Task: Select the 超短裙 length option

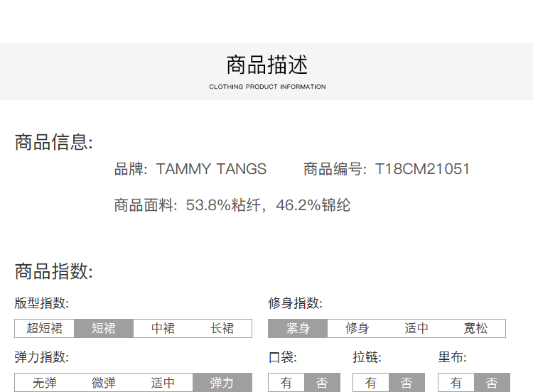Action: click(44, 328)
